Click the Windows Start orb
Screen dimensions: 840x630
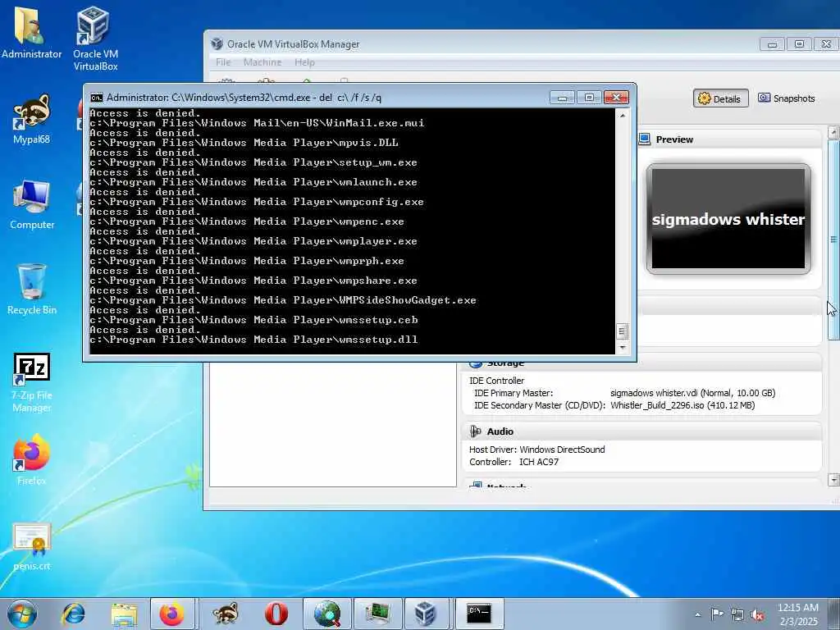(22, 614)
